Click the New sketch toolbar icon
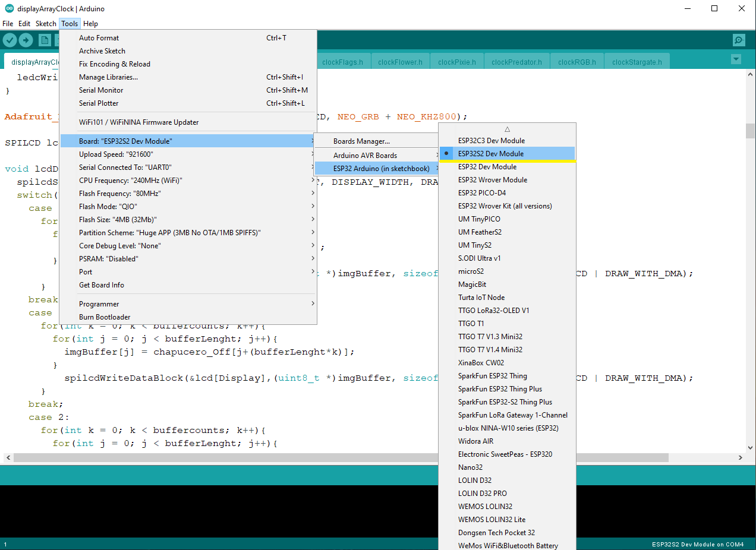This screenshot has width=756, height=550. point(45,40)
